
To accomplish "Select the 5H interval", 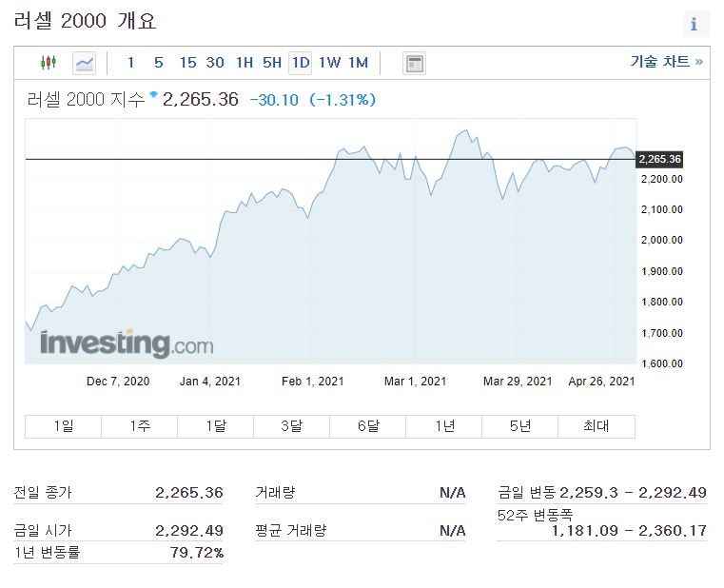I will pos(272,63).
